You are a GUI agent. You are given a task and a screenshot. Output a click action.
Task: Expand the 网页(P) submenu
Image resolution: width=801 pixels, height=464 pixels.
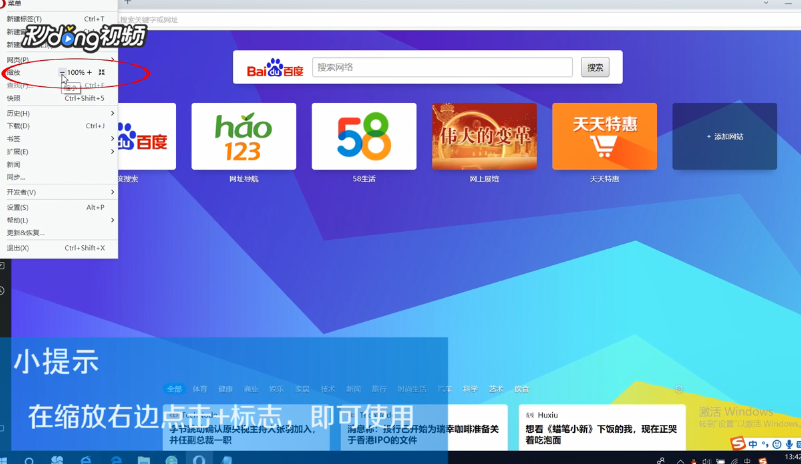tap(59, 59)
